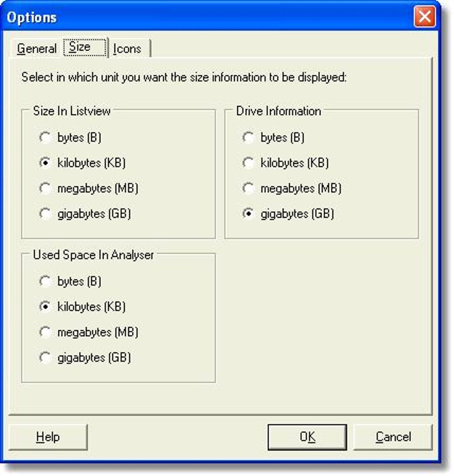454x476 pixels.
Task: Keep gigabytes (GB) selected in Drive Information
Action: (248, 214)
